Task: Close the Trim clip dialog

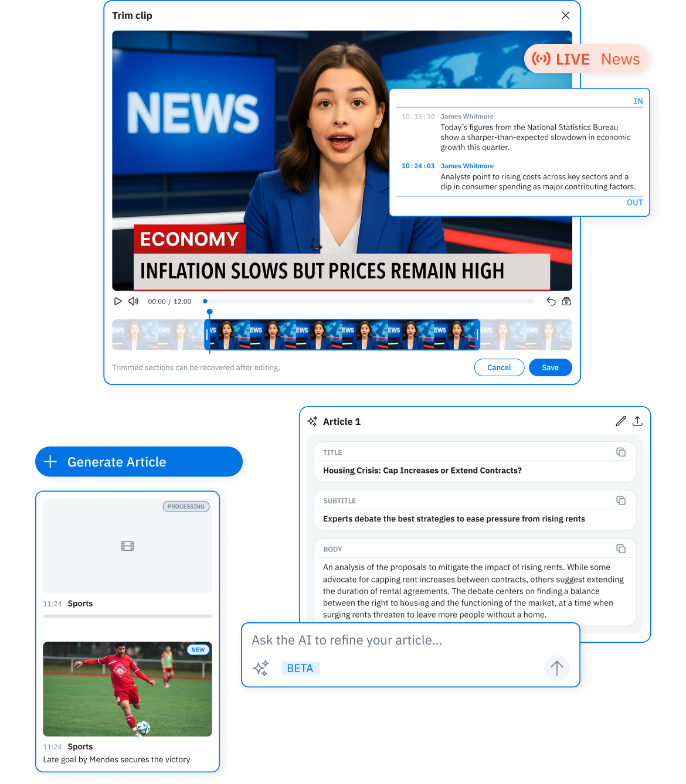Action: tap(565, 15)
